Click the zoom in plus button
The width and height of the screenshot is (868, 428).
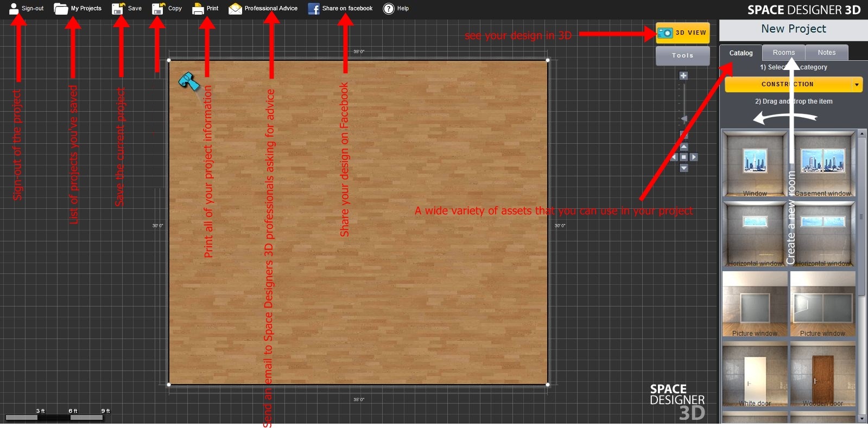click(683, 76)
